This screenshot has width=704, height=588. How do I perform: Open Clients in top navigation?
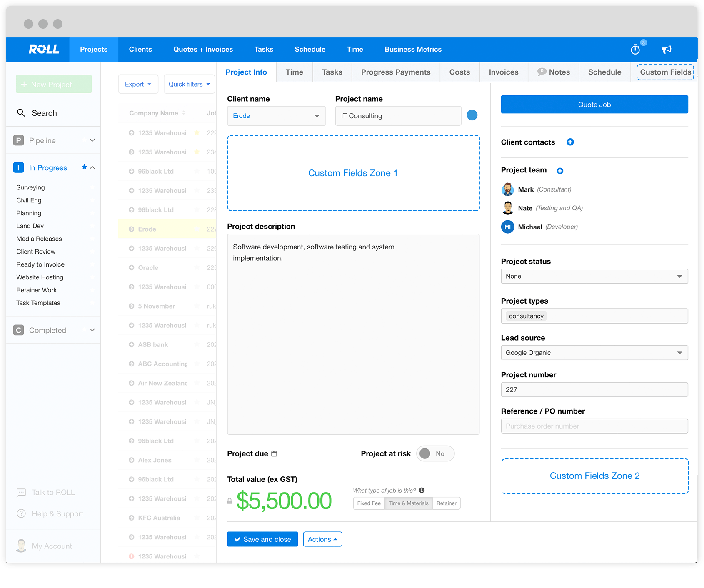[140, 49]
